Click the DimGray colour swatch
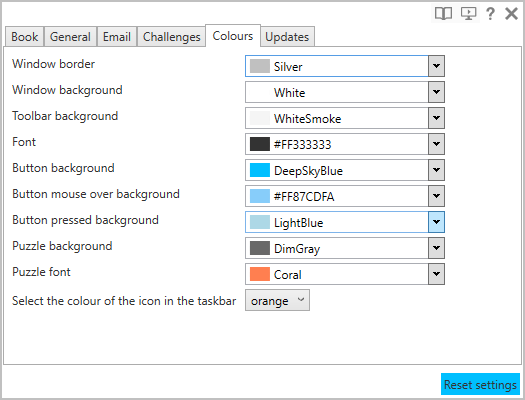525x400 pixels. pyautogui.click(x=259, y=248)
